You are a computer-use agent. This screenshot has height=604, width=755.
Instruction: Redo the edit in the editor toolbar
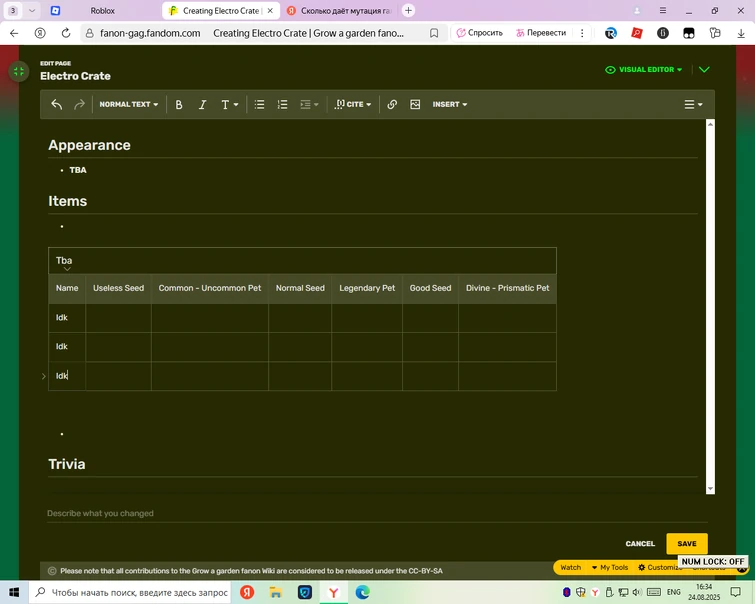(79, 105)
